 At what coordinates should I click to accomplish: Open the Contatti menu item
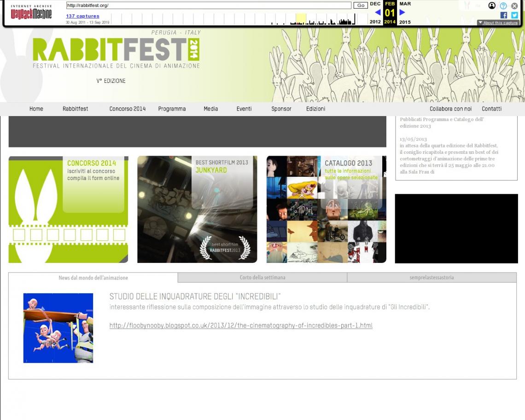tap(491, 109)
